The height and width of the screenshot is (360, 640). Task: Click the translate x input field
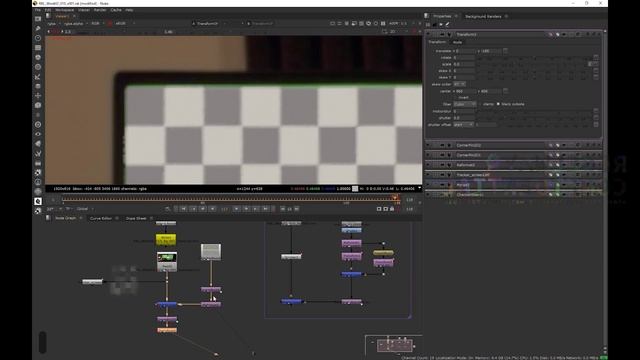tap(465, 51)
